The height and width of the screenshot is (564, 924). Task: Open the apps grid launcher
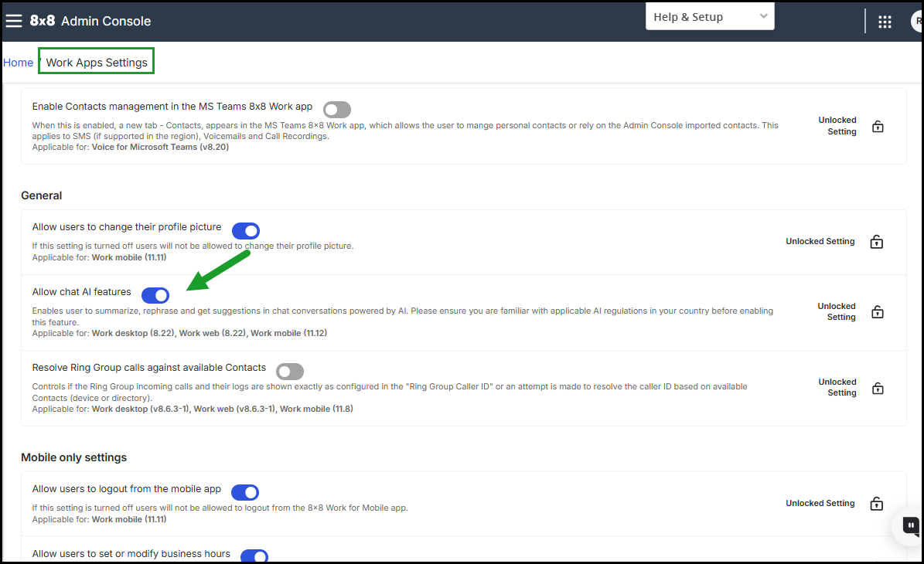coord(885,22)
